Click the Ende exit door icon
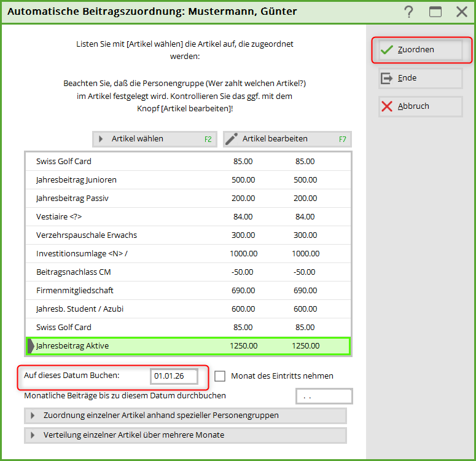 tap(387, 78)
